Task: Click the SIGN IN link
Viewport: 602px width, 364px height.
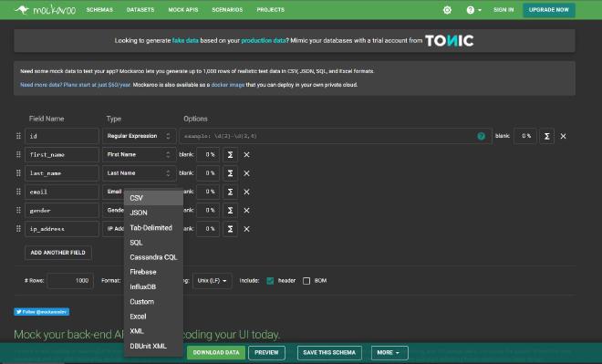Action: [503, 10]
